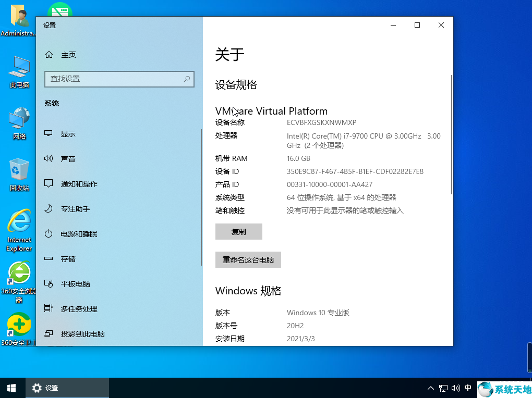Open the Administrator folder on desktop
Image resolution: width=532 pixels, height=398 pixels.
18,20
